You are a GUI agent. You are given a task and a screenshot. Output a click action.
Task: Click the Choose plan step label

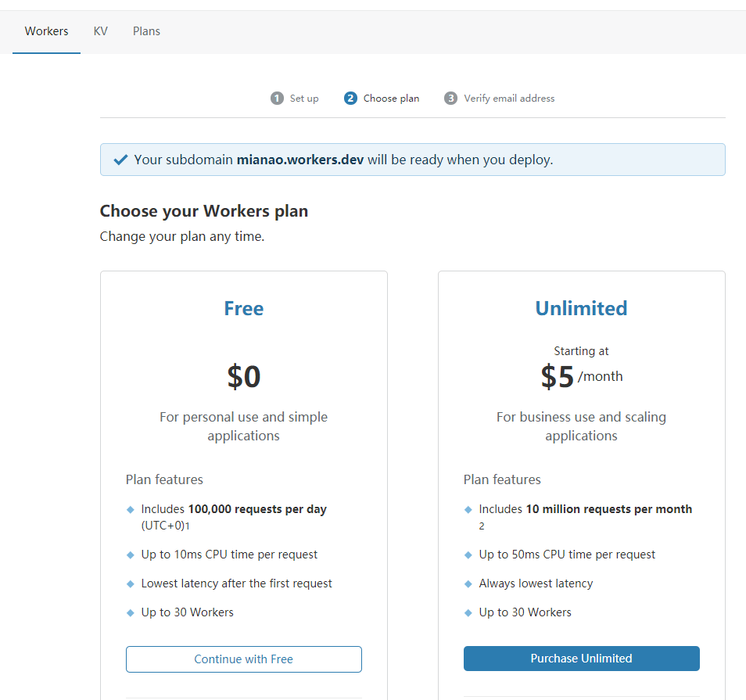pyautogui.click(x=391, y=98)
